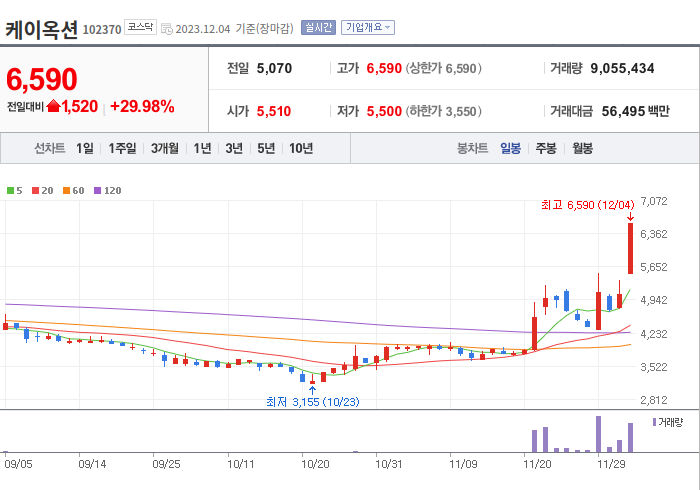The image size is (700, 490).
Task: Click the stock code 102370
Action: tap(102, 30)
